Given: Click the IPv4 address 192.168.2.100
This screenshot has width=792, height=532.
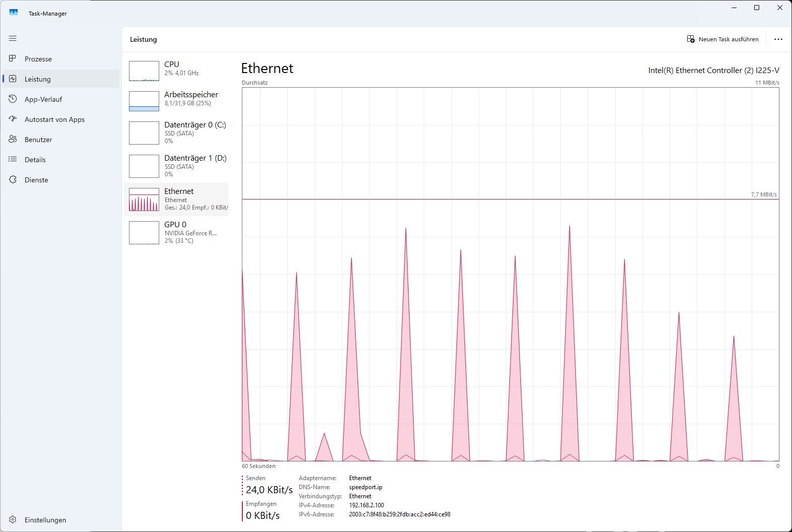Looking at the screenshot, I should coord(366,505).
